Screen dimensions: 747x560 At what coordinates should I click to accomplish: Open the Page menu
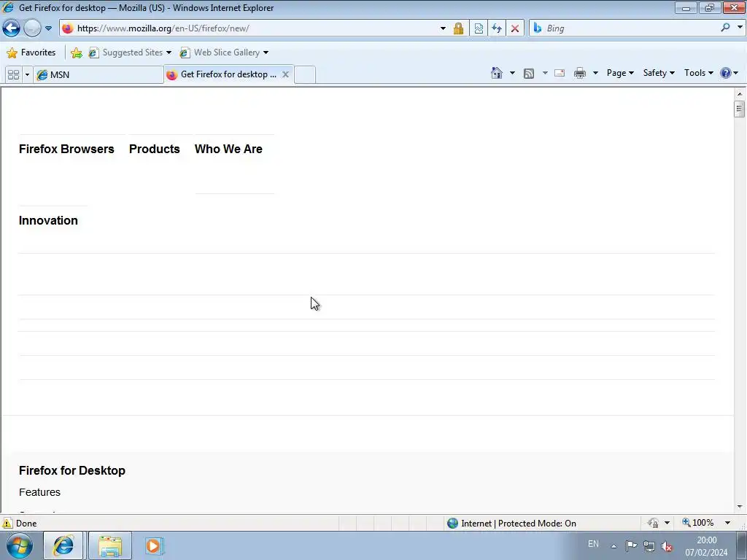coord(620,73)
